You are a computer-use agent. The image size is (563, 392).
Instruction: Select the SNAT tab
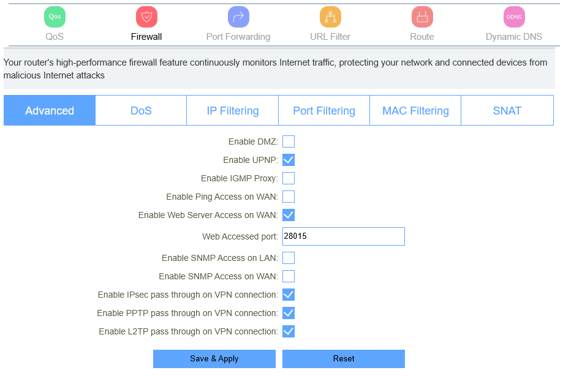point(507,111)
